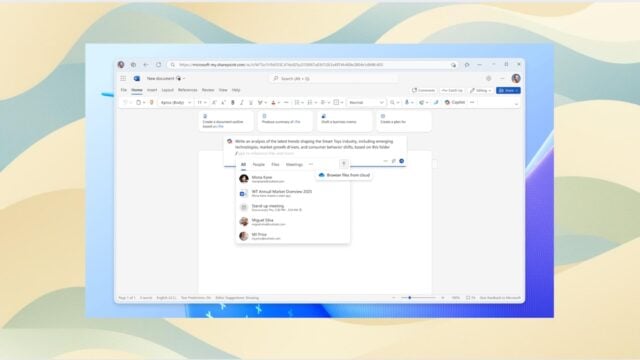Click the upload arrow icon beside tabs

344,164
